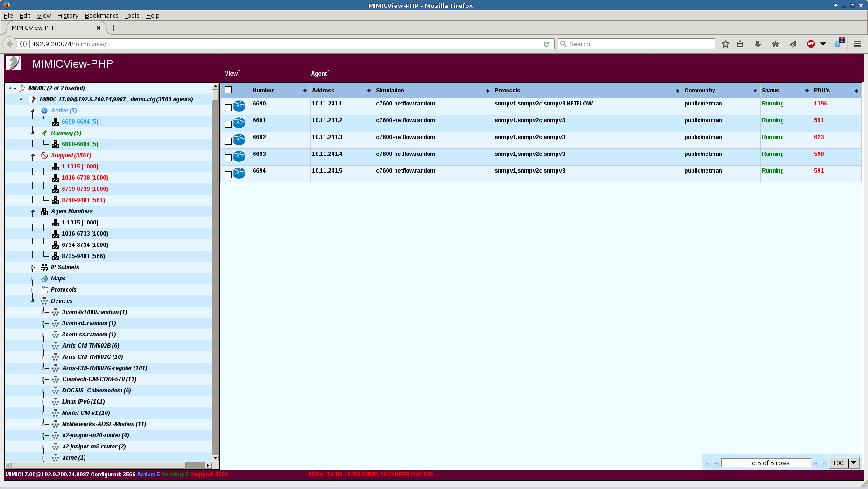Open a new browser tab
Viewport: 868px width, 489px height.
114,28
